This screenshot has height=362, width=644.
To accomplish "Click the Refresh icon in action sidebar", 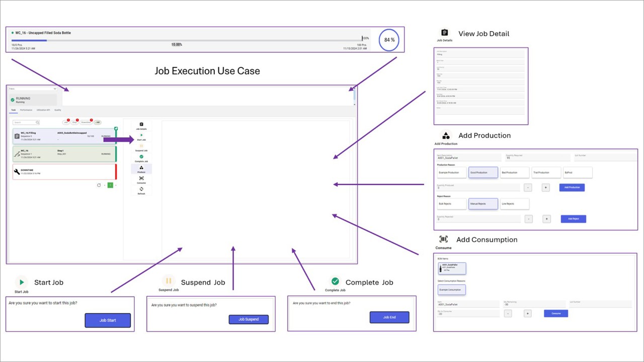I will (x=141, y=190).
